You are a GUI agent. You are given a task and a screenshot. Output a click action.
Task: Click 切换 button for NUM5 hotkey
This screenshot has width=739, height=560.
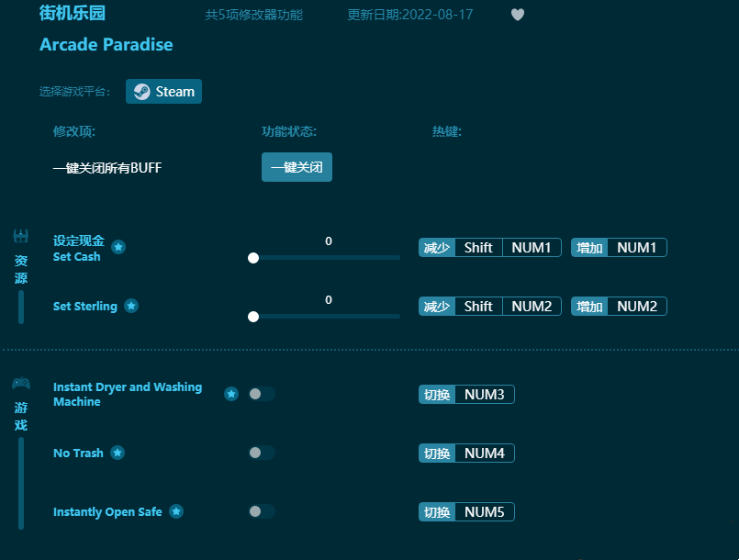tap(437, 512)
